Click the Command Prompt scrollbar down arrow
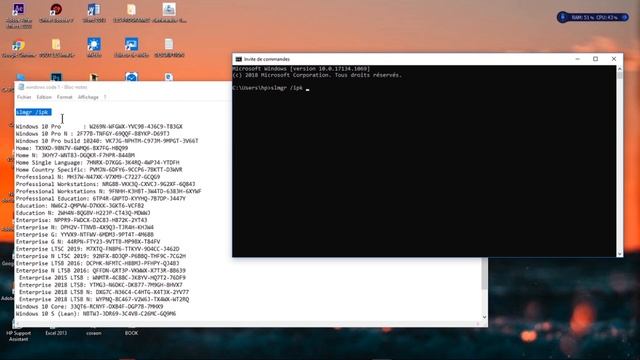 (x=620, y=253)
